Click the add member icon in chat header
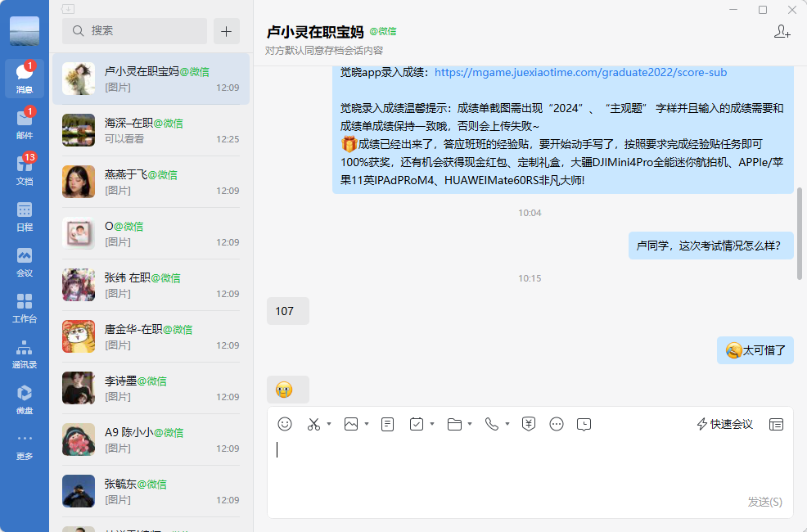The height and width of the screenshot is (532, 807). point(782,31)
